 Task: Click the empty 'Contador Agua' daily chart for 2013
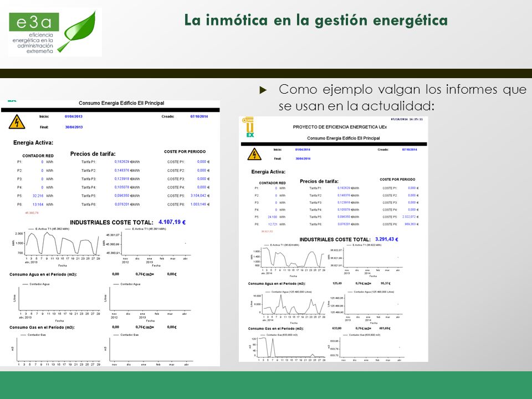(57, 302)
